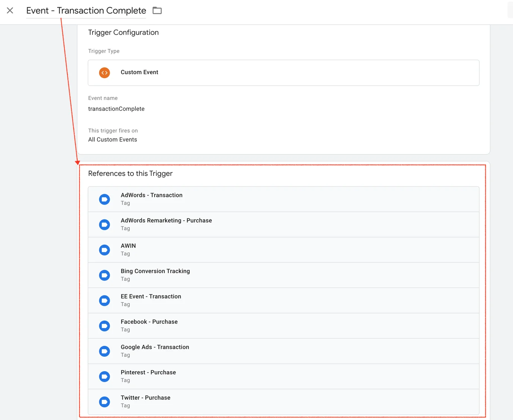Click the Trigger Configuration heading
The image size is (513, 420).
coord(123,32)
